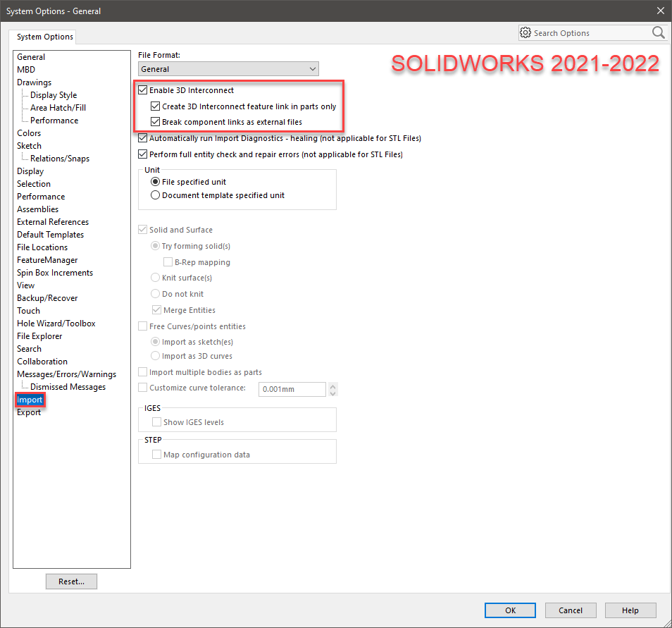Toggle Perform full entity check and repair errors
Viewport: 672px width, 628px height.
click(x=143, y=154)
